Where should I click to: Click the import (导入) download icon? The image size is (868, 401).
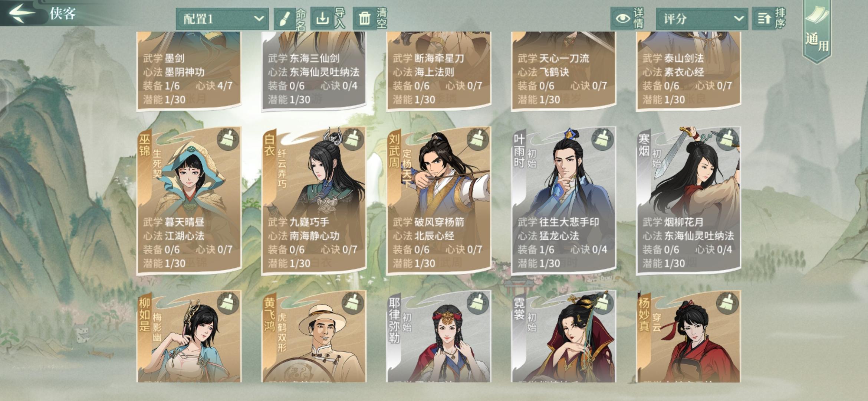322,18
